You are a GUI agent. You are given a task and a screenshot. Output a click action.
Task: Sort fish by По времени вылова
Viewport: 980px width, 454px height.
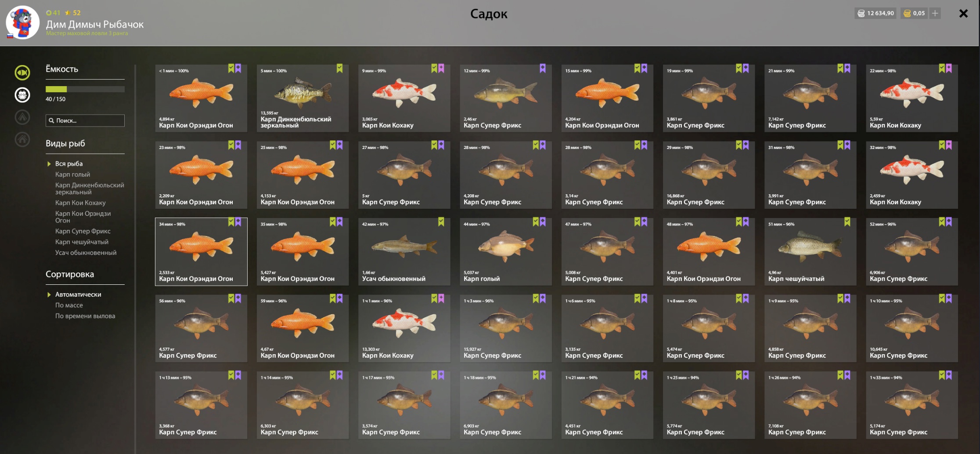85,316
